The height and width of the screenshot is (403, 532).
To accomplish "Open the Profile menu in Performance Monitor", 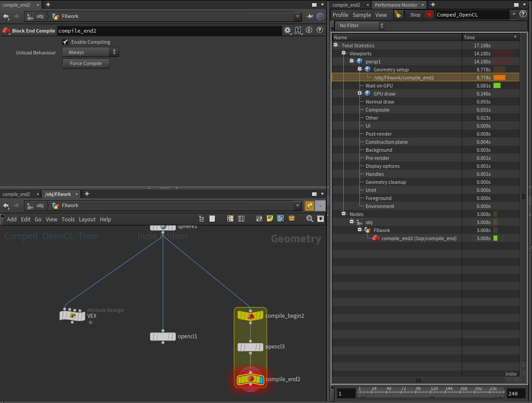I will [340, 15].
